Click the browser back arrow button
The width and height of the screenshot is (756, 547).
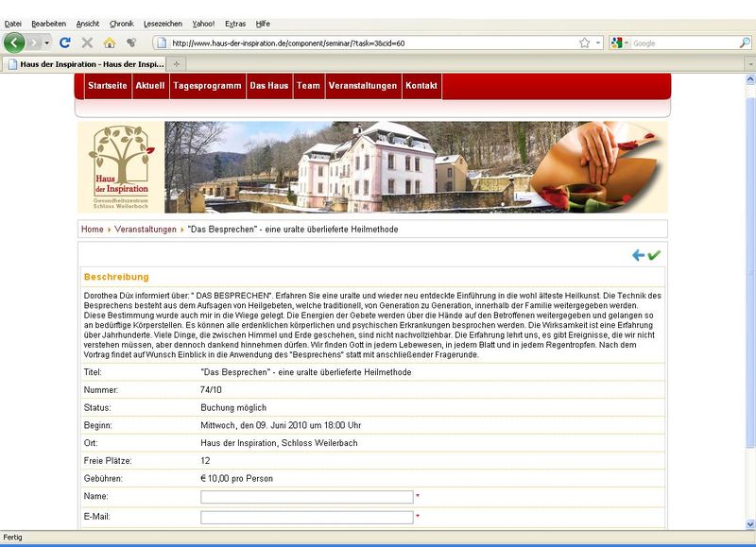tap(14, 43)
